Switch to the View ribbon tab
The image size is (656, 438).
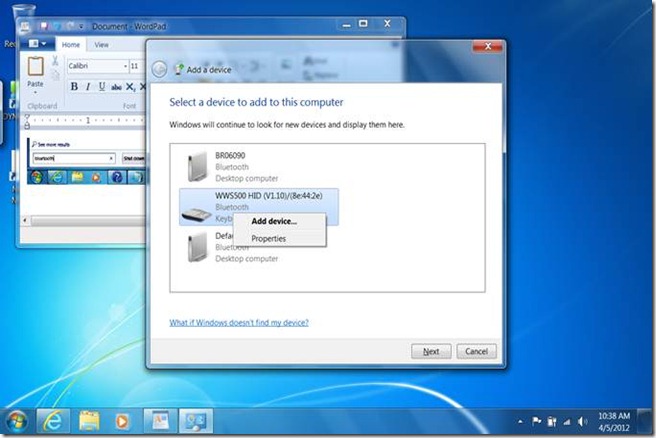(101, 45)
